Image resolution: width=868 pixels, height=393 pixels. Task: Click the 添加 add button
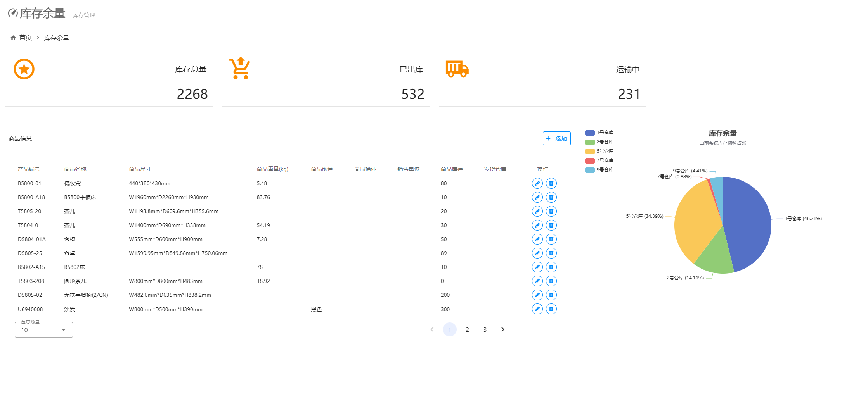(x=556, y=138)
